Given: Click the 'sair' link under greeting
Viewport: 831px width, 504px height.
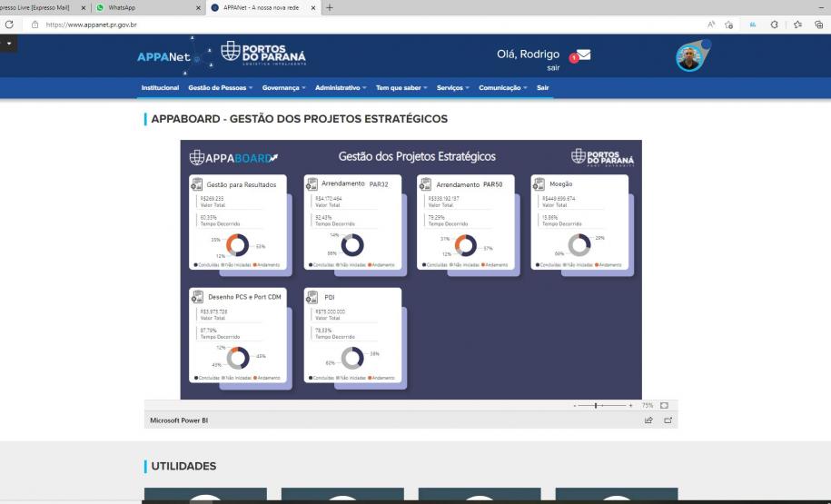Looking at the screenshot, I should coord(553,68).
